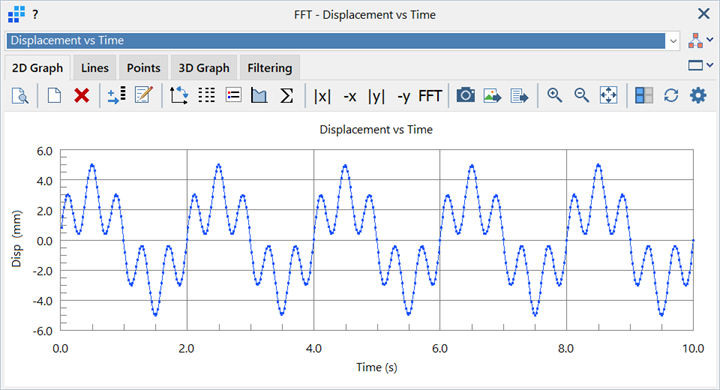Toggle the grid dots icon
Image resolution: width=720 pixels, height=390 pixels.
tap(207, 96)
